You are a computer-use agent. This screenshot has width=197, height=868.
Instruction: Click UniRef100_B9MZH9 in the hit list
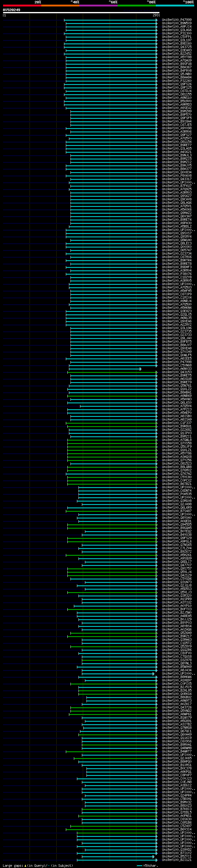tap(176, 111)
